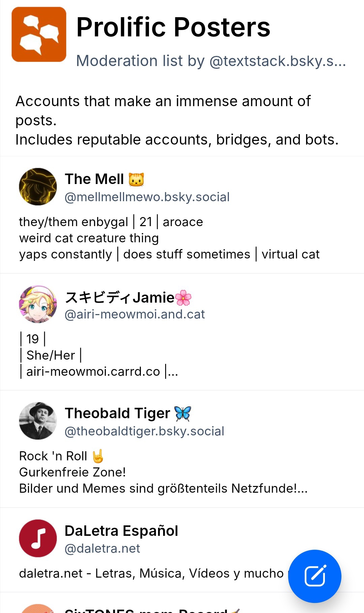The height and width of the screenshot is (613, 364).
Task: Open the @theobaldtiger.bsky.social handle
Action: tap(144, 431)
